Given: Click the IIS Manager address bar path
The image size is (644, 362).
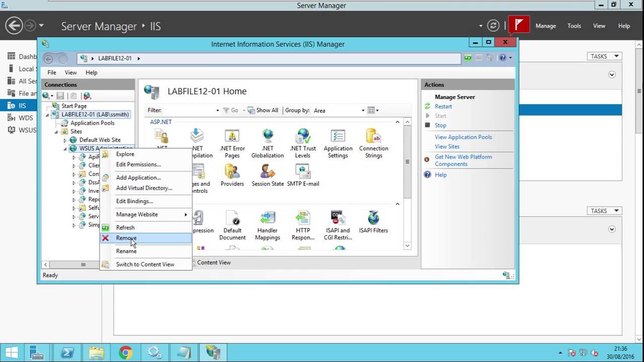Looking at the screenshot, I should click(x=115, y=58).
